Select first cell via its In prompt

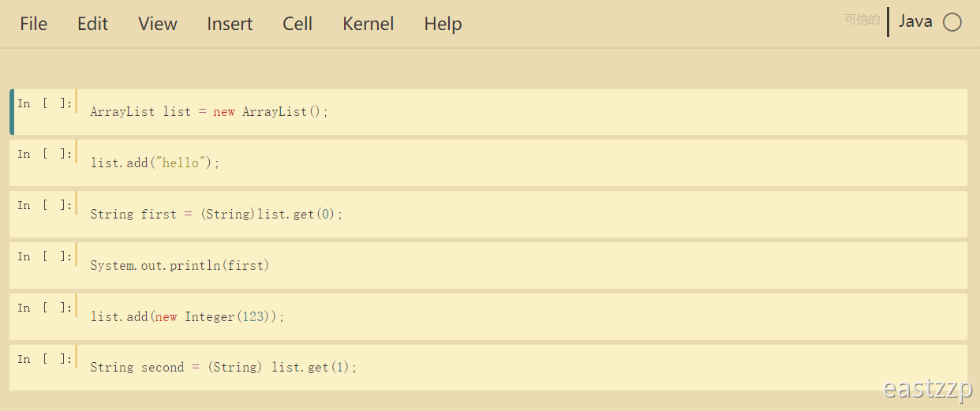(x=45, y=104)
